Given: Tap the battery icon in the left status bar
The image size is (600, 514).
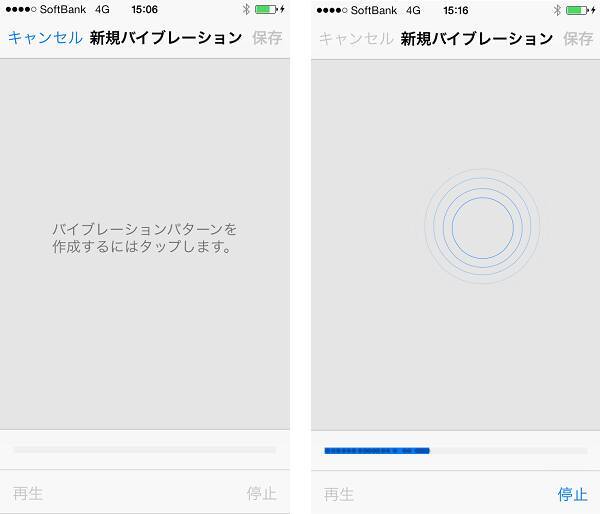Looking at the screenshot, I should tap(267, 9).
